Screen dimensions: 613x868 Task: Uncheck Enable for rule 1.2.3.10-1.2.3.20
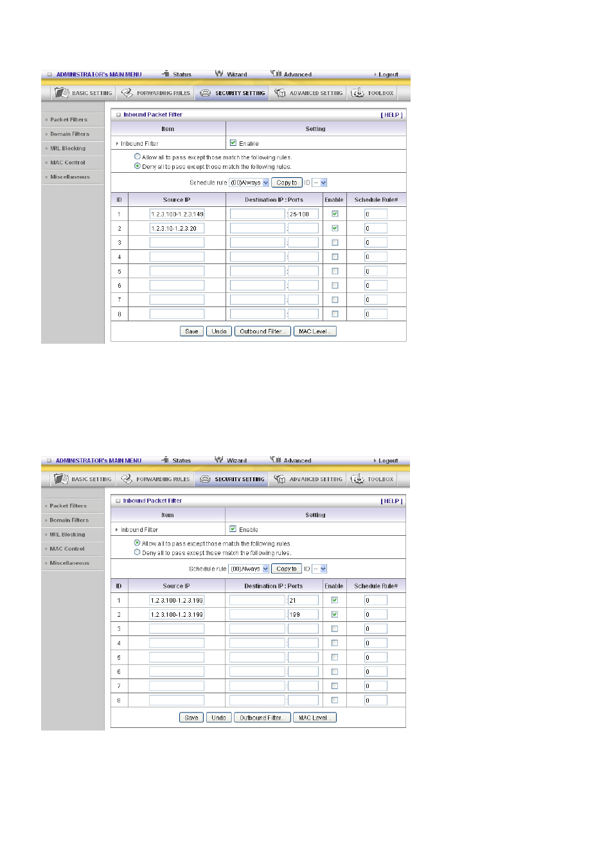[x=335, y=227]
